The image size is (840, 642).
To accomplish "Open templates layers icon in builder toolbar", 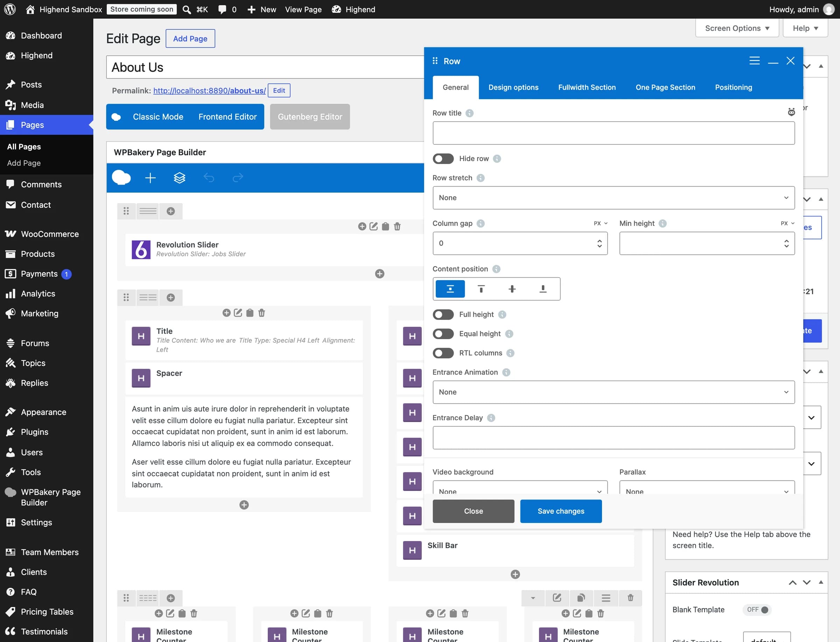I will [180, 178].
